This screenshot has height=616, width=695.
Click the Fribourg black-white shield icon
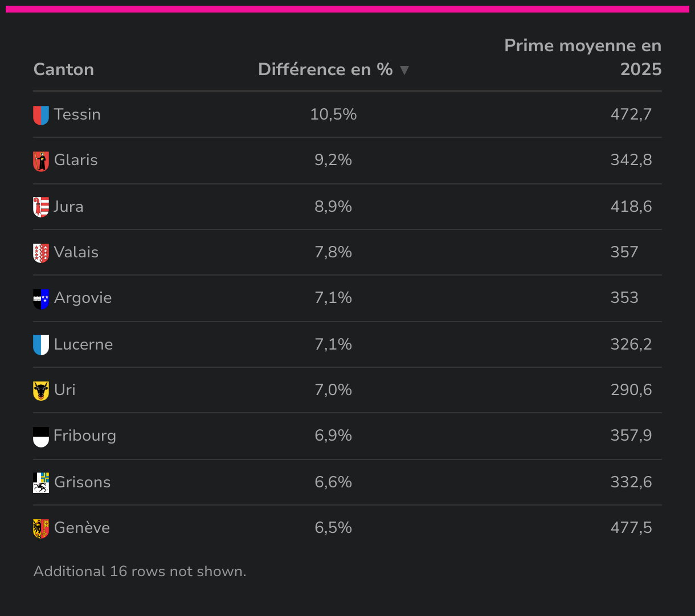pyautogui.click(x=41, y=437)
